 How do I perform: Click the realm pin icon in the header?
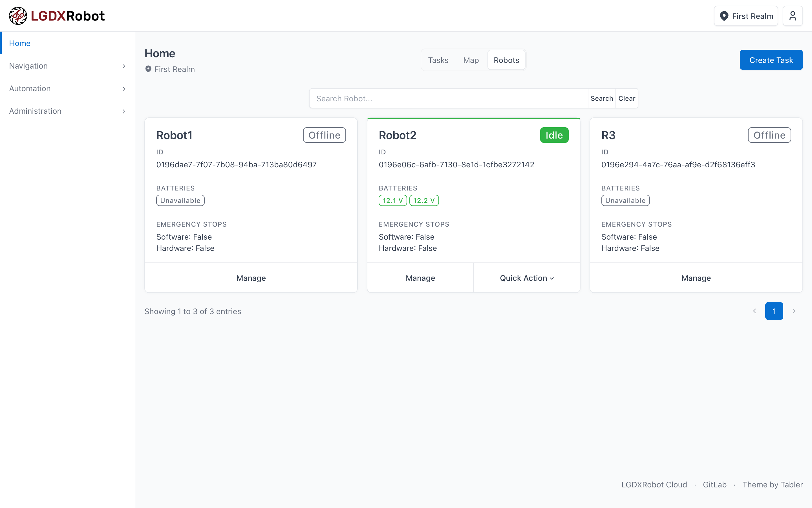724,16
